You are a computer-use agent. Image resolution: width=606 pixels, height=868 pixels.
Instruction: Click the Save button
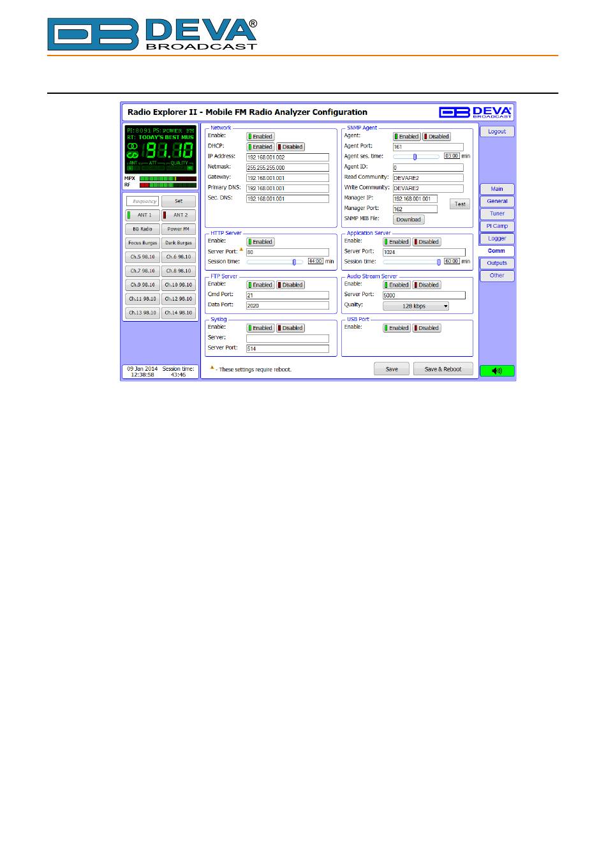(392, 369)
